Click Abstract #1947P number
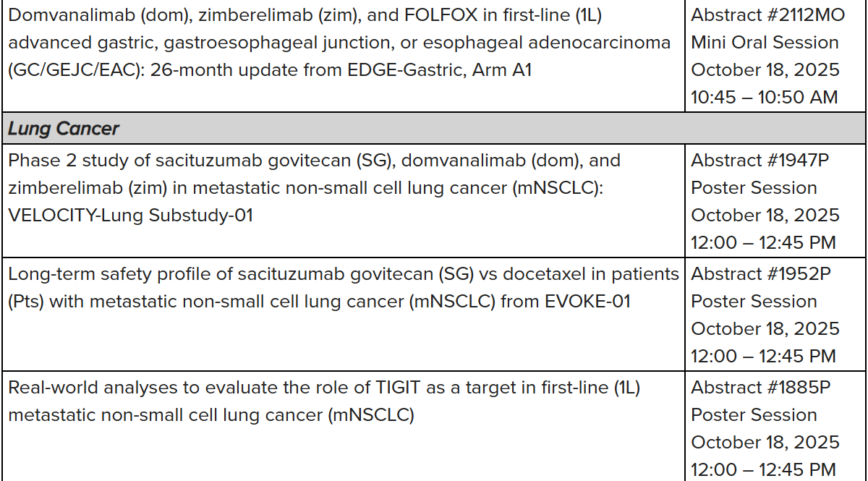The image size is (868, 481). (760, 160)
